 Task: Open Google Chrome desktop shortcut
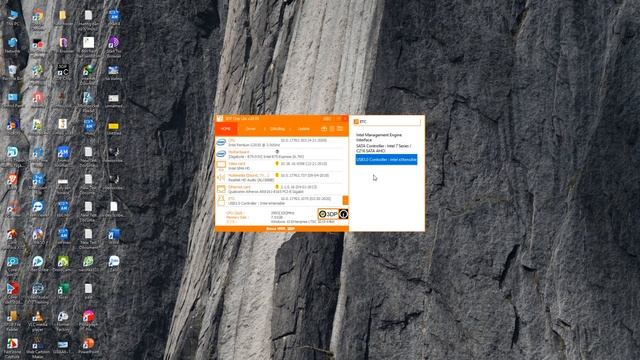pyautogui.click(x=38, y=19)
